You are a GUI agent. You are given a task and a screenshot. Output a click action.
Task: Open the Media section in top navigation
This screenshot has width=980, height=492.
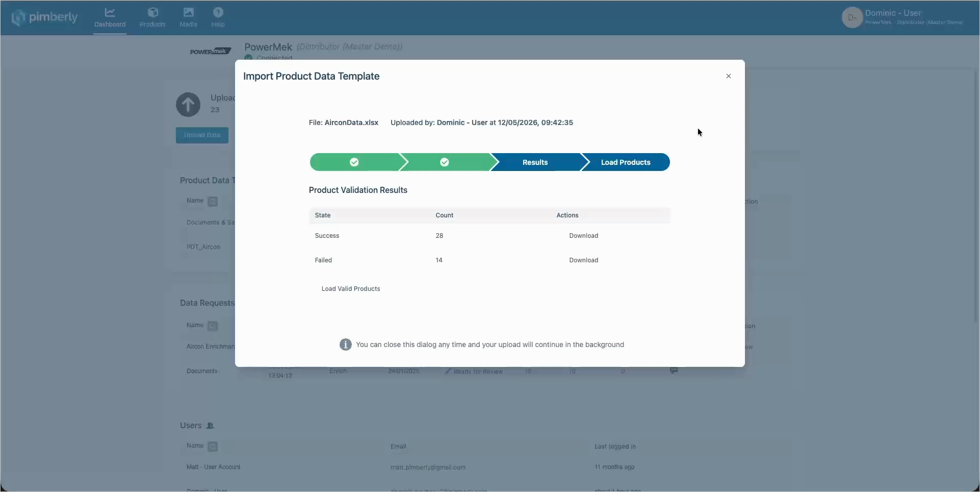click(188, 18)
